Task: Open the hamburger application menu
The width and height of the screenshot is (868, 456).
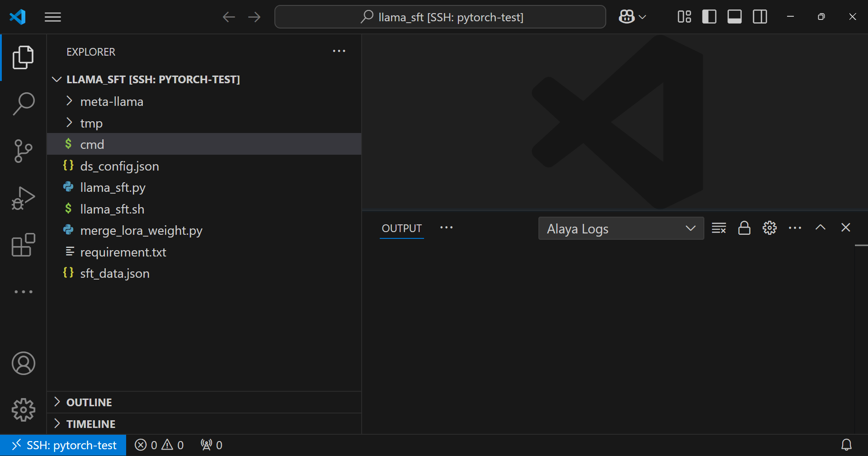Action: [x=53, y=17]
